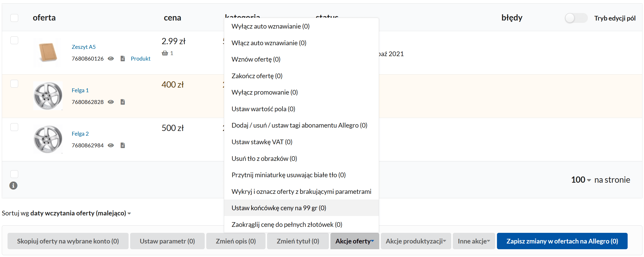This screenshot has width=644, height=257.
Task: Open document icon in Felga 1 row
Action: tap(123, 102)
